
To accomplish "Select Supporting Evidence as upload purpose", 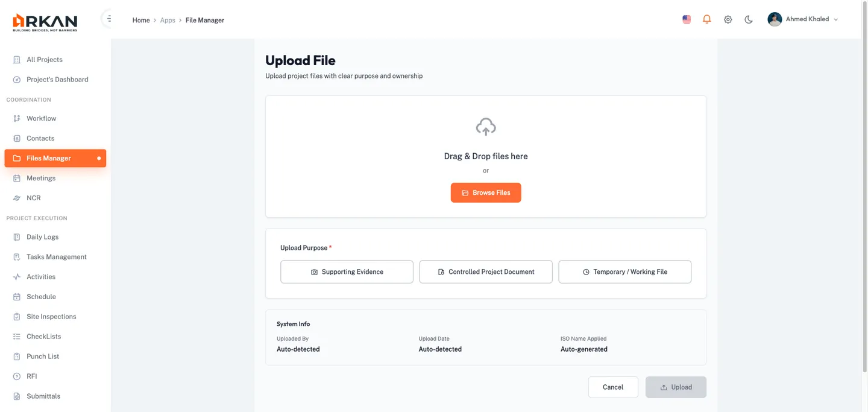I will pos(347,271).
